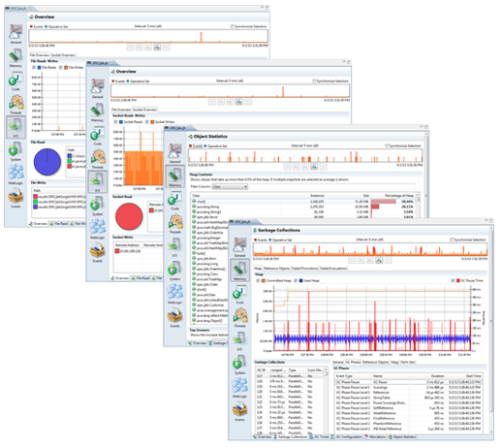Switch to Failed Promotions tab
The height and width of the screenshot is (448, 502).
pos(304,269)
